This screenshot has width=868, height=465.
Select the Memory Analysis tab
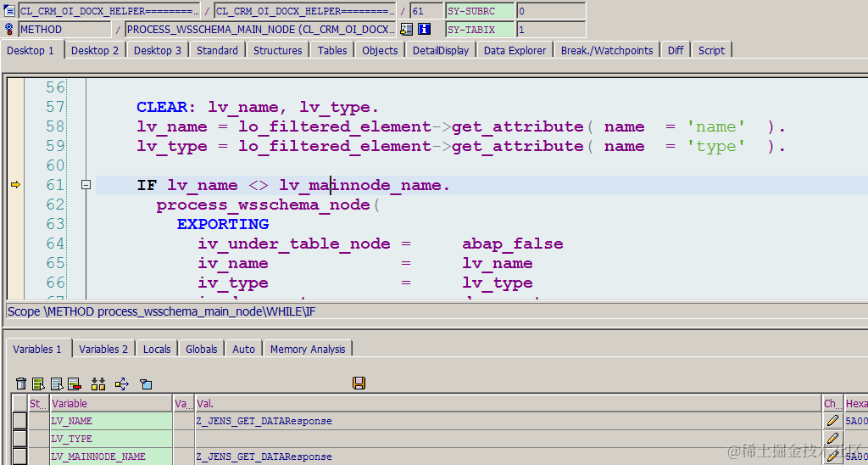click(308, 349)
